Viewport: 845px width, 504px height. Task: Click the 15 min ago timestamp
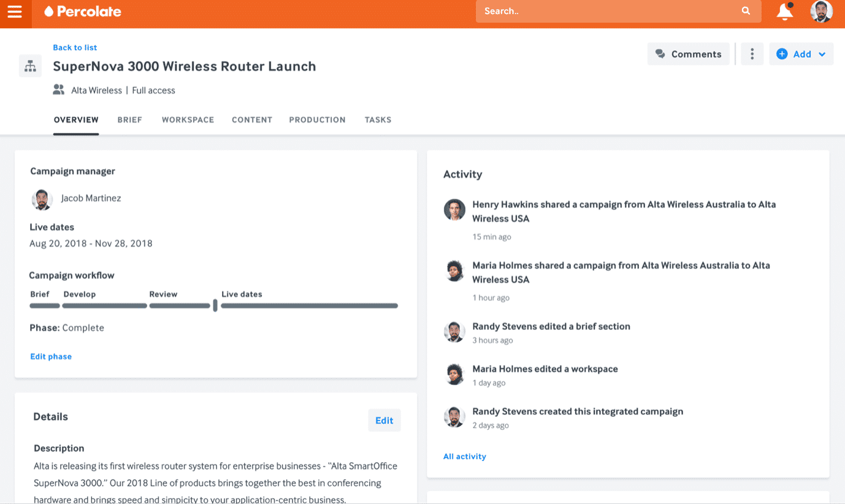point(492,237)
